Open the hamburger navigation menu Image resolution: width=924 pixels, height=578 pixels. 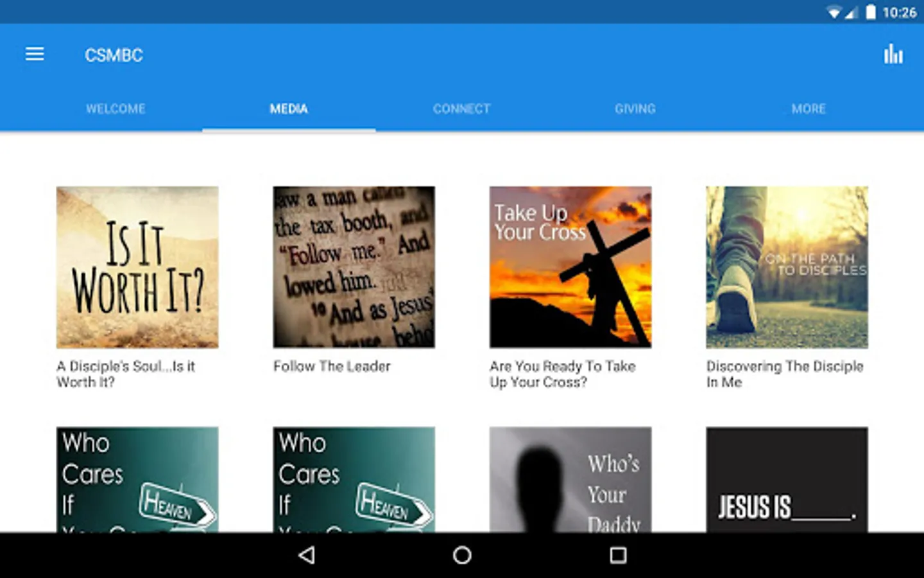click(x=35, y=55)
